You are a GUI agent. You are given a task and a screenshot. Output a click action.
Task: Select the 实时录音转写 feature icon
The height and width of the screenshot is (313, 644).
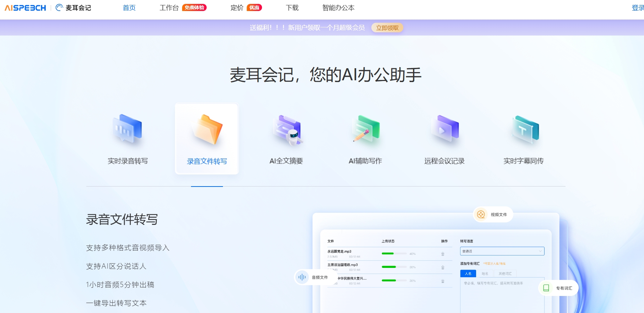127,130
